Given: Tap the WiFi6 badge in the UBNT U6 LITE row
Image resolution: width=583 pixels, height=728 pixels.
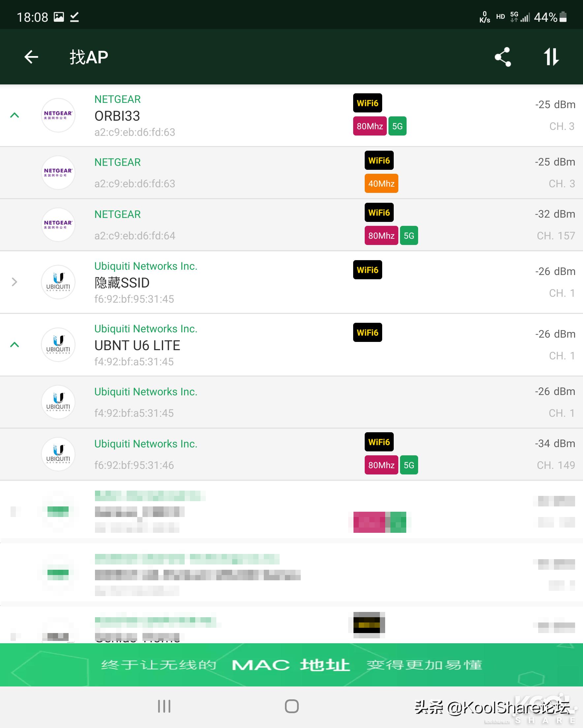Looking at the screenshot, I should (367, 333).
